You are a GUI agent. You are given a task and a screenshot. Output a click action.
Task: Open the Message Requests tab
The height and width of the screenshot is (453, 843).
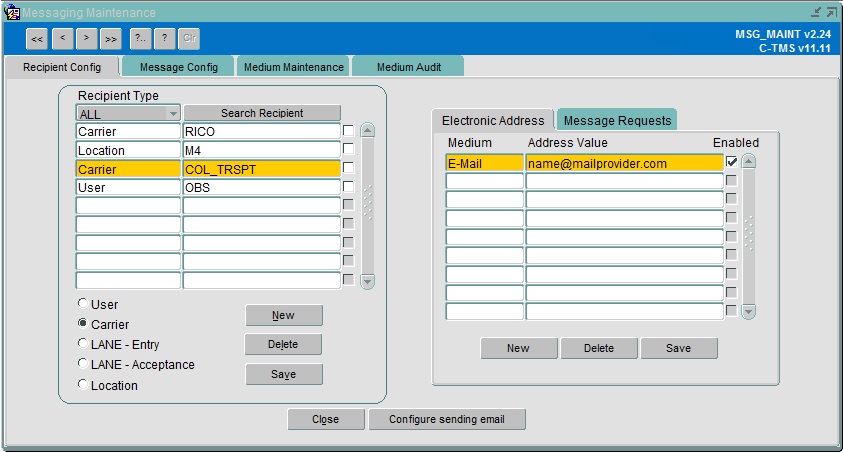pyautogui.click(x=617, y=120)
